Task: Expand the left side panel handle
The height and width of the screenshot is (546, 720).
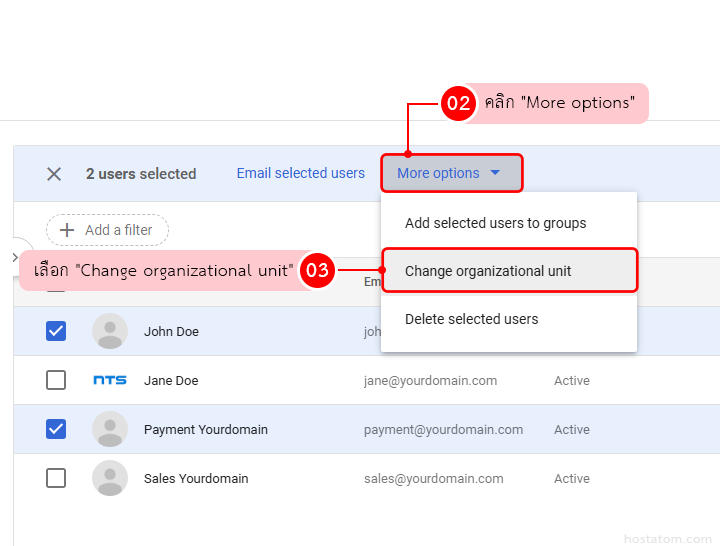Action: point(14,257)
